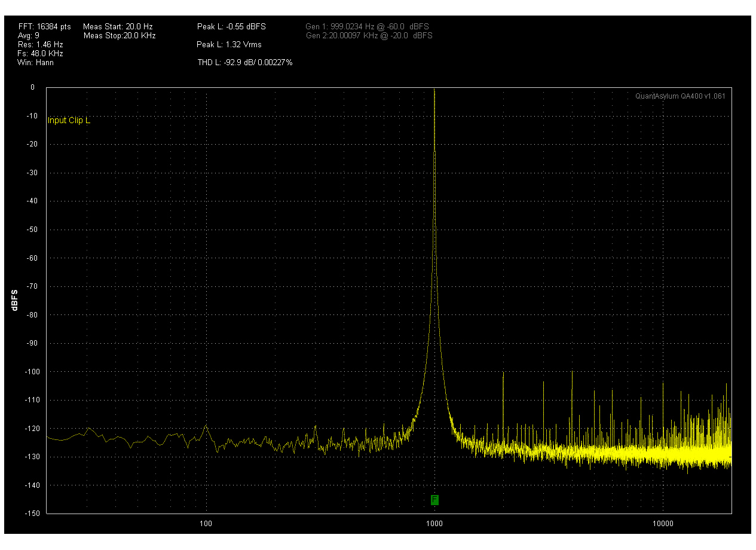756x550 pixels.
Task: Click 'Peak L: 1.32 Vrms' reading
Action: point(229,45)
